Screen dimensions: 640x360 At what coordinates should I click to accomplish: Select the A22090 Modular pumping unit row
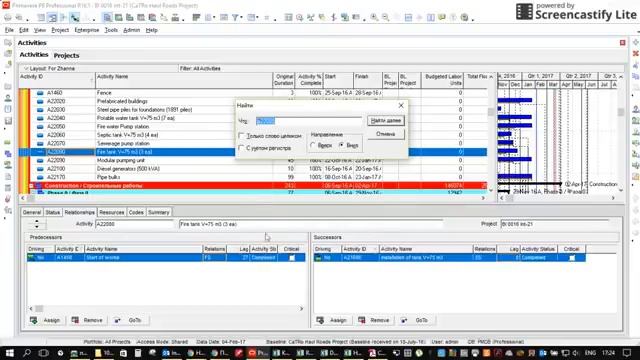point(253,160)
